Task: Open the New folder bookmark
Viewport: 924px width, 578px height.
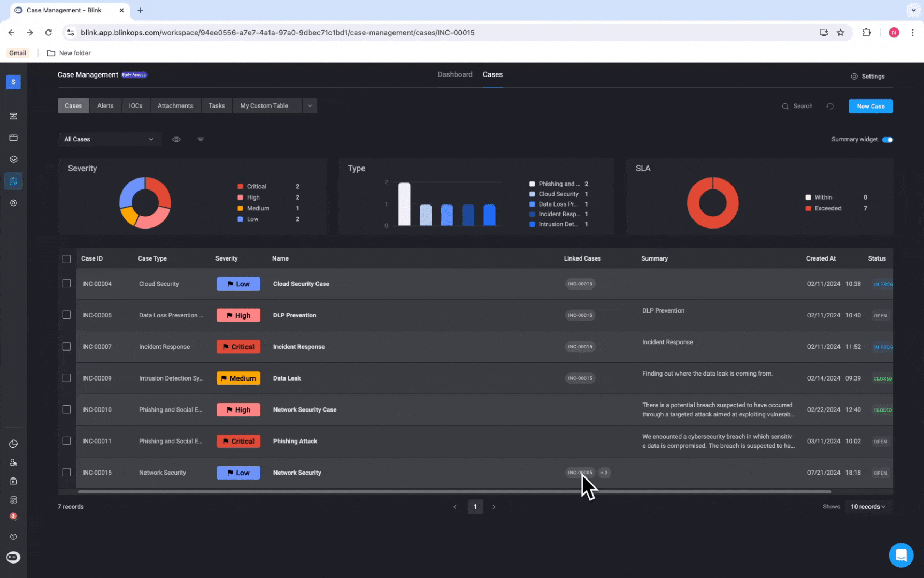Action: pyautogui.click(x=69, y=53)
